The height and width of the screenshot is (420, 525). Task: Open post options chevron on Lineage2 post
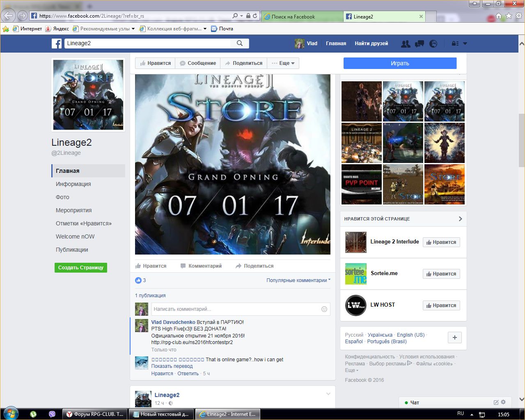point(328,394)
